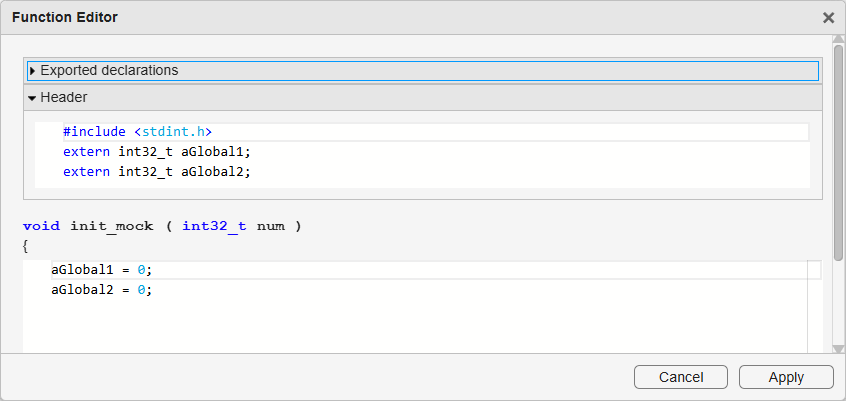Image resolution: width=846 pixels, height=401 pixels.
Task: Place cursor in '#include <stdint.h>' line
Action: click(436, 132)
